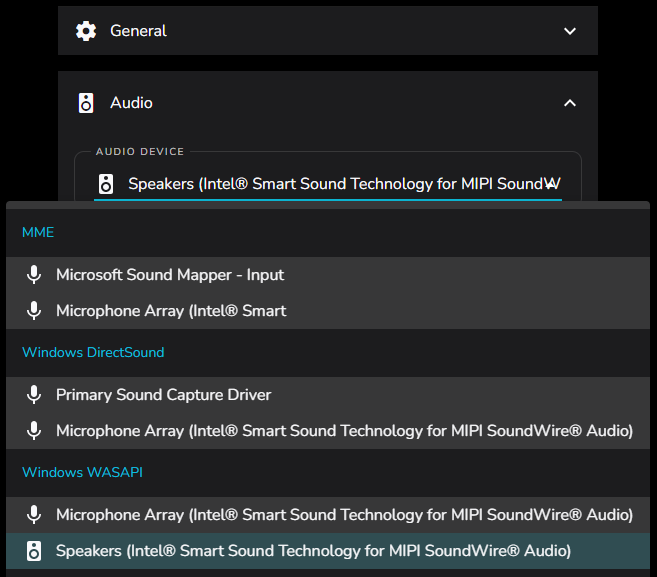The width and height of the screenshot is (657, 577).
Task: Click microphone icon beside MME Microphone Array
Action: pyautogui.click(x=34, y=311)
